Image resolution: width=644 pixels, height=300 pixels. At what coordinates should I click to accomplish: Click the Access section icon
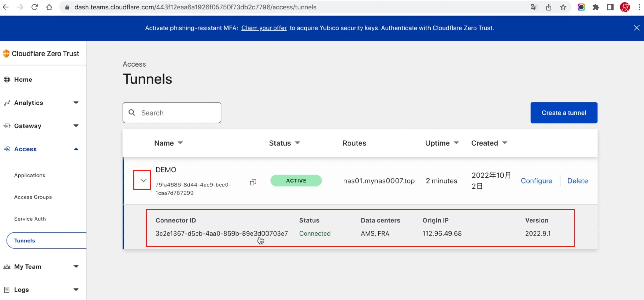[7, 149]
